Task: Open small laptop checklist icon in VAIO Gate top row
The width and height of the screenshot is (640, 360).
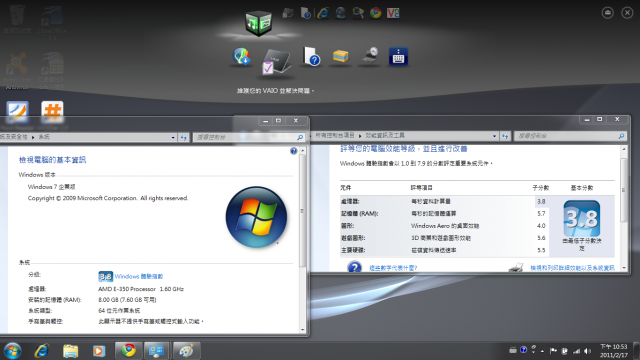Action: [288, 13]
